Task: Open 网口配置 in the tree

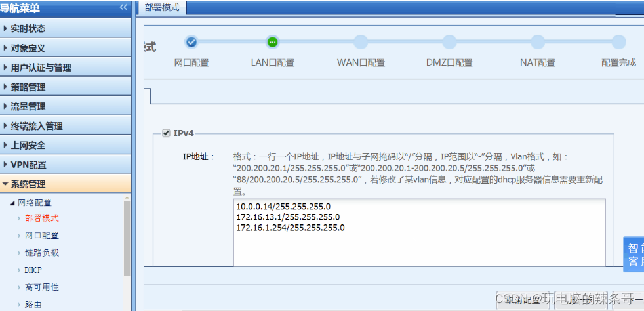Action: (42, 236)
